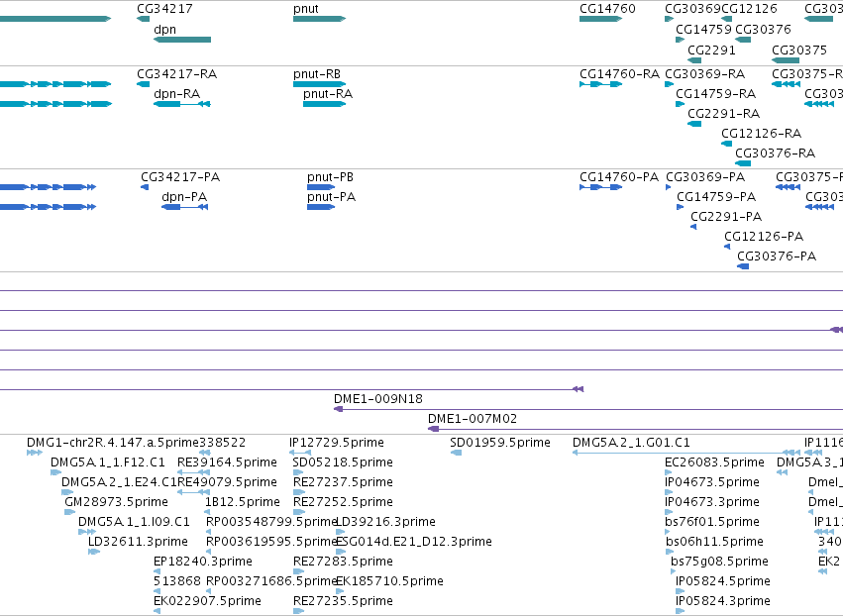Viewport: 843px width, 616px height.
Task: Select the dpn-PA protein glyph
Action: (x=184, y=207)
